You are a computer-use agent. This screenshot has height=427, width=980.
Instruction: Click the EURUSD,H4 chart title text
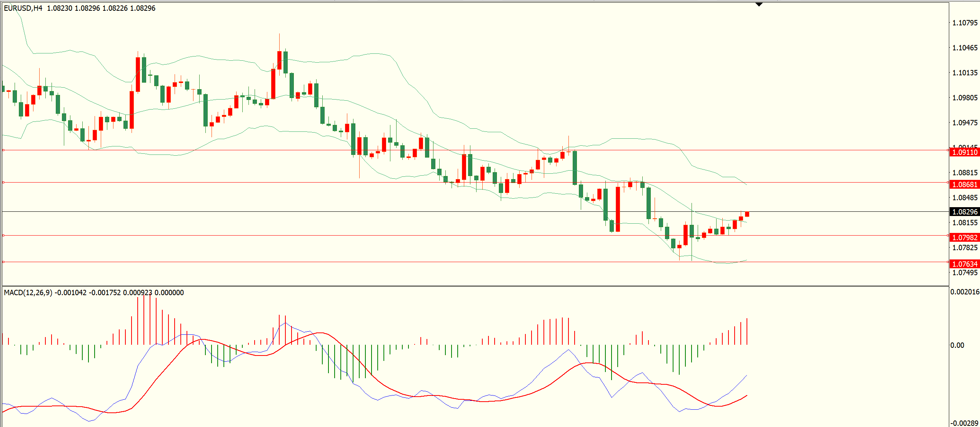[x=23, y=8]
